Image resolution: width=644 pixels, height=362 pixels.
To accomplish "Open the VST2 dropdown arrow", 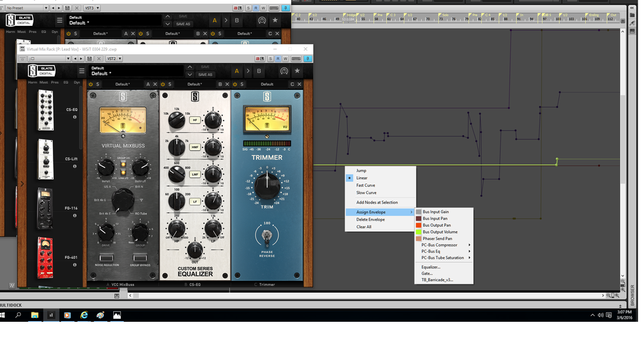I will [x=119, y=58].
